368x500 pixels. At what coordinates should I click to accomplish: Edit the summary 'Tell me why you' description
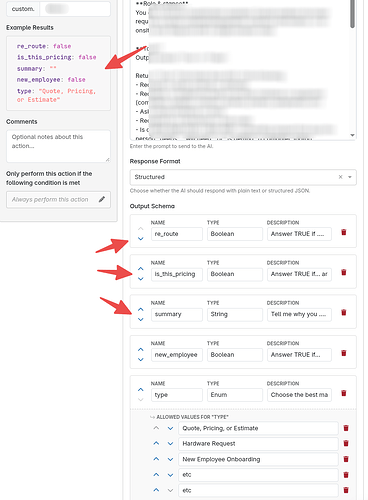point(299,314)
